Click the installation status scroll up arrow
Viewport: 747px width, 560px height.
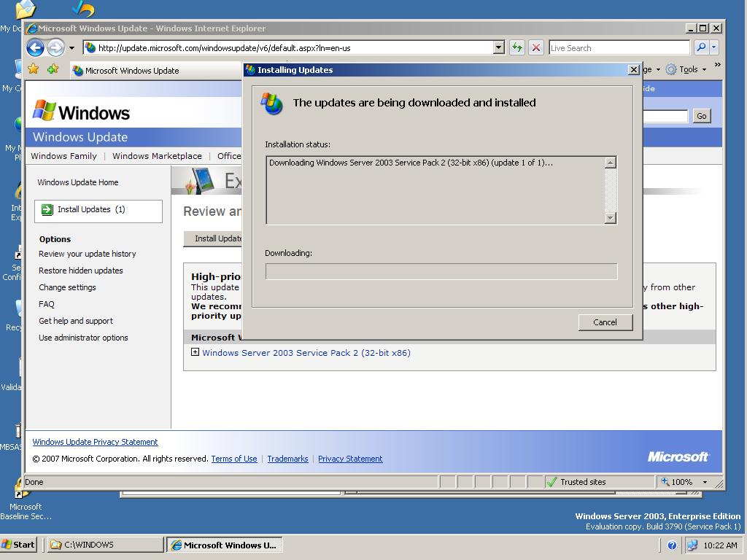click(611, 163)
